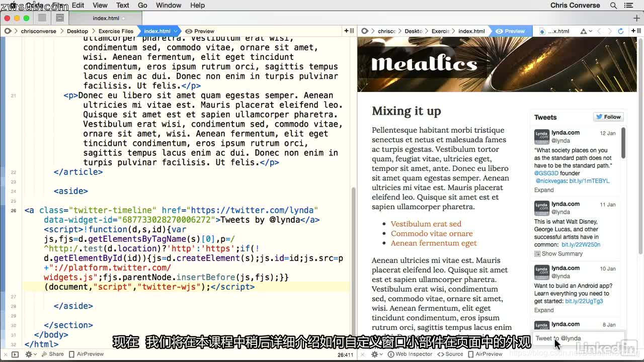Open the bit.ly/1mTEBYL link
This screenshot has height=362, width=644.
590,180
